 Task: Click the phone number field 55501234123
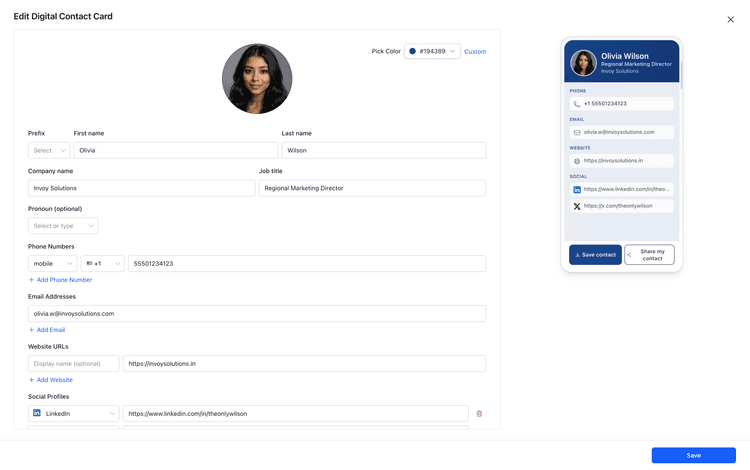[307, 263]
